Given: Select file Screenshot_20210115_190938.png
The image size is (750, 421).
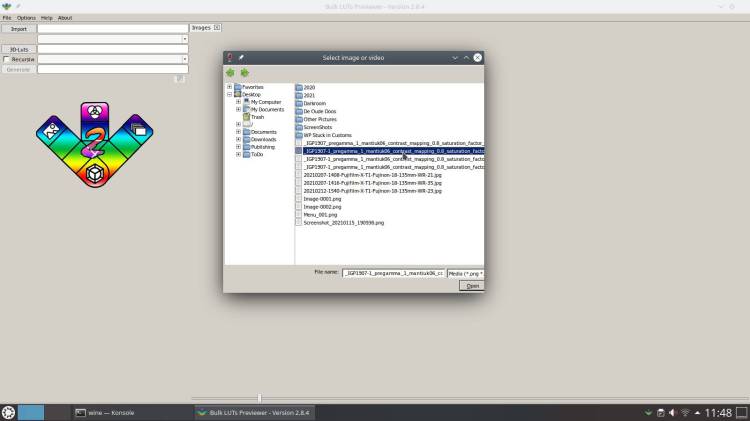Looking at the screenshot, I should click(343, 222).
